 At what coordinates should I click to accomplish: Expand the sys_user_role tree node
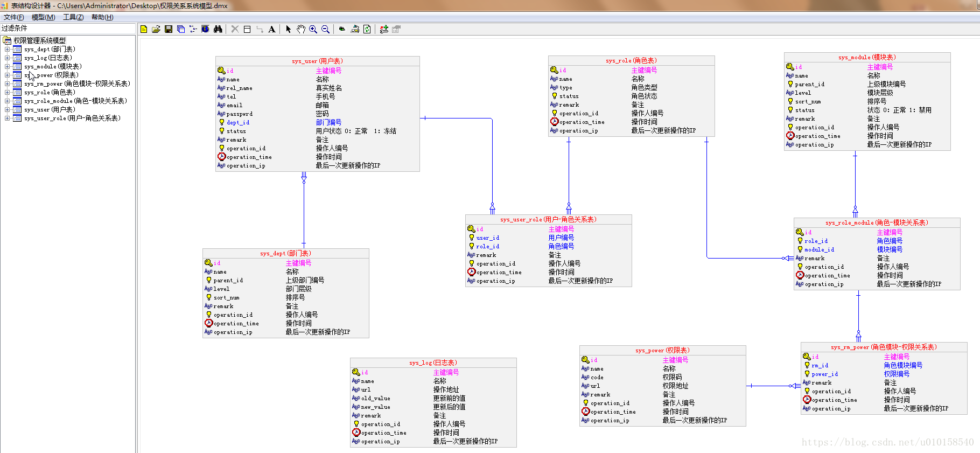[8, 118]
